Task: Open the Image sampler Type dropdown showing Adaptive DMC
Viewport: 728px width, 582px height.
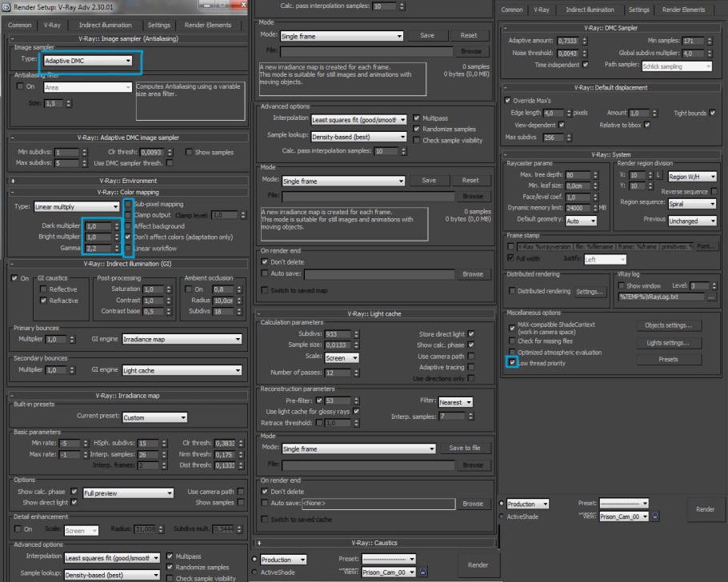Action: 88,61
